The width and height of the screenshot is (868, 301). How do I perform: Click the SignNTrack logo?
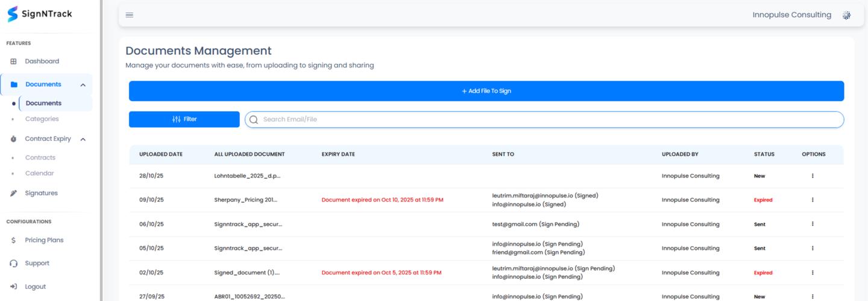click(x=40, y=14)
